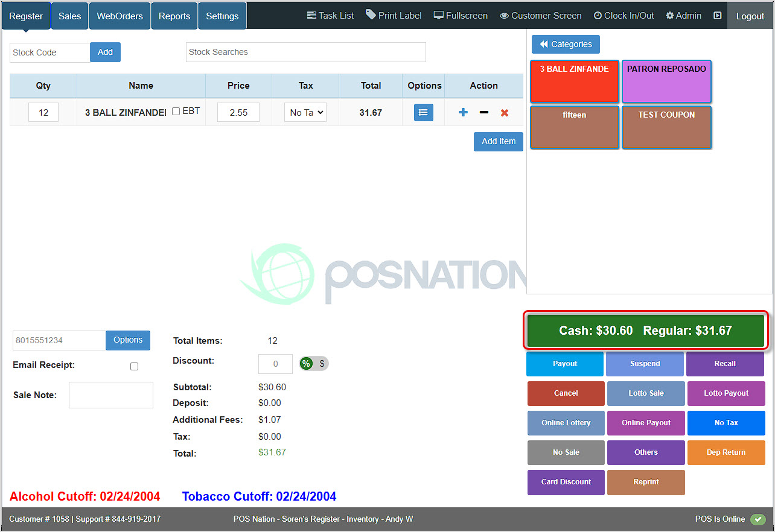Viewport: 775px width, 532px height.
Task: Decrease item quantity with the minus icon
Action: pyautogui.click(x=483, y=112)
